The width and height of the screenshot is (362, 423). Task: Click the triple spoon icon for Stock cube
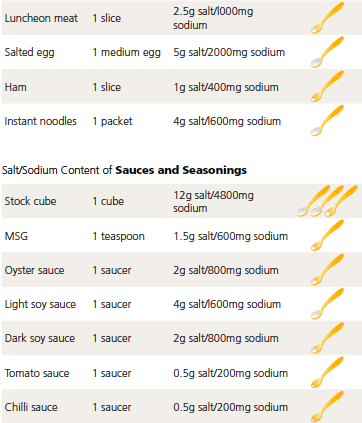pyautogui.click(x=327, y=201)
